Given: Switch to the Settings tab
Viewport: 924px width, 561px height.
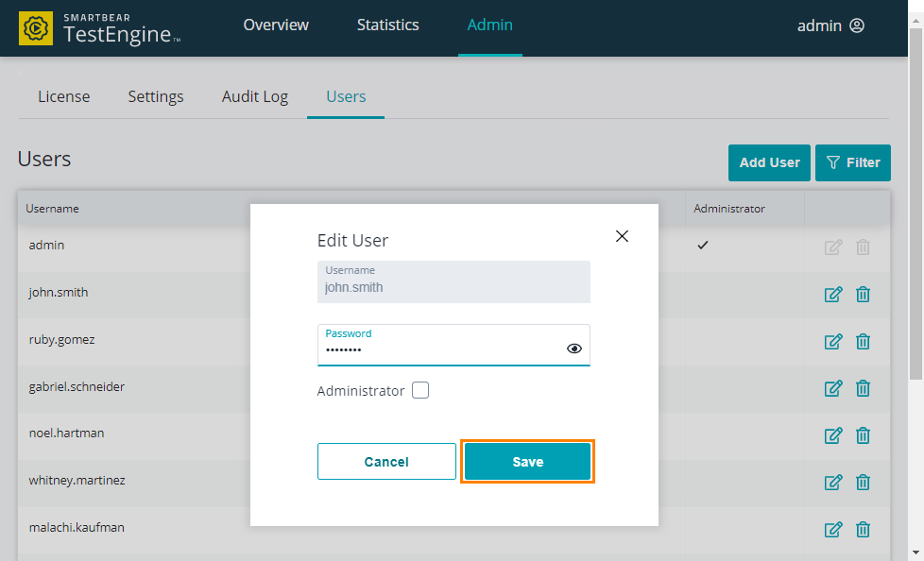Looking at the screenshot, I should 156,96.
